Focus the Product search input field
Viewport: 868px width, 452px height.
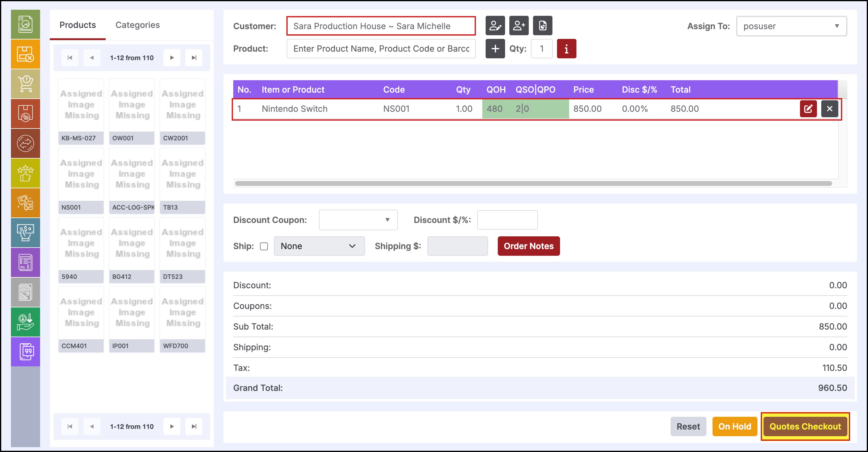click(x=381, y=49)
